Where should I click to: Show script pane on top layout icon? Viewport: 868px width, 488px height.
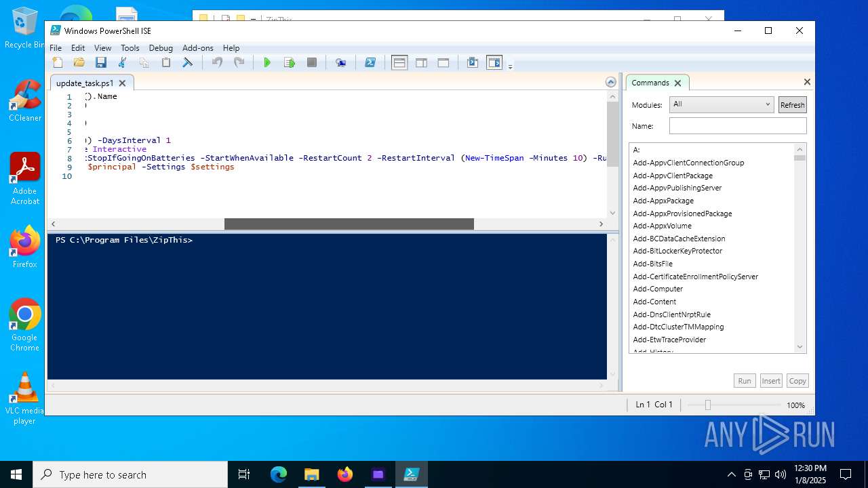click(x=399, y=62)
